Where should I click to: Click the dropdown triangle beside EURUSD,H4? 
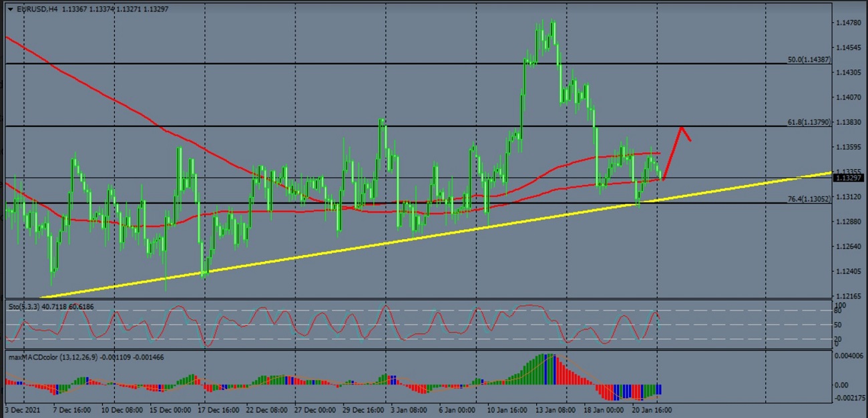pyautogui.click(x=10, y=9)
